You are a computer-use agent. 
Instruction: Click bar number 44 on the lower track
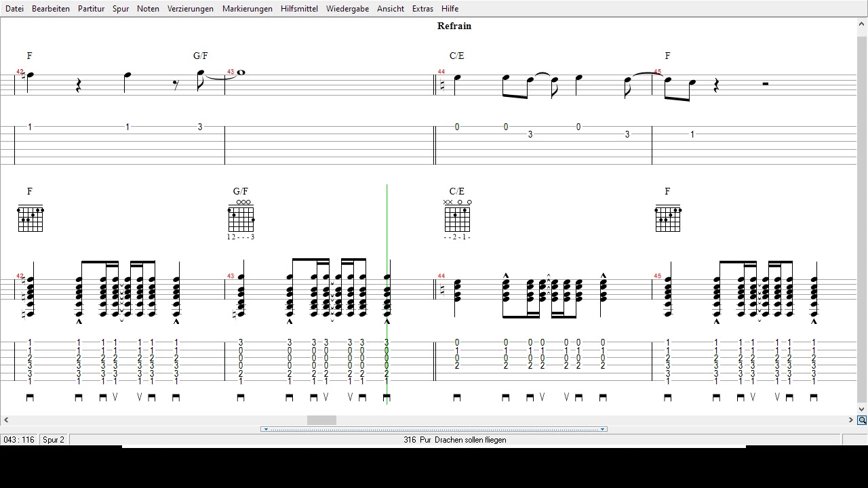point(441,276)
